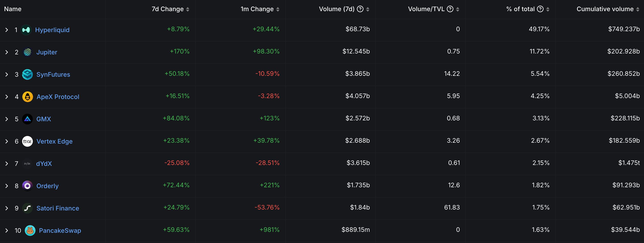Sort table by 1m Change
This screenshot has height=243, width=644.
click(278, 9)
